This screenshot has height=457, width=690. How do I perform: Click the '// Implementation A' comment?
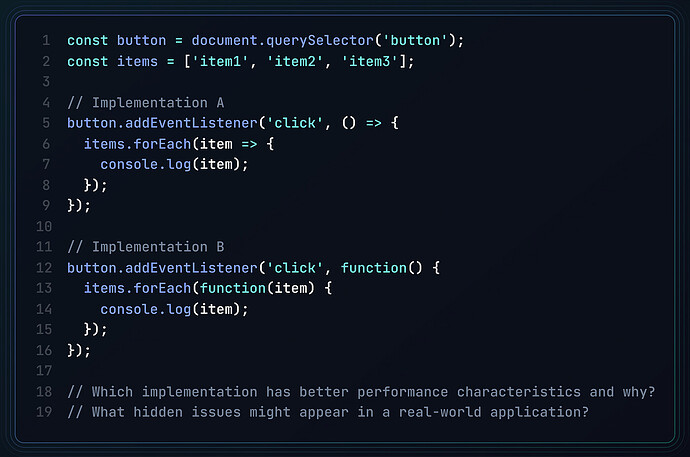coord(145,103)
